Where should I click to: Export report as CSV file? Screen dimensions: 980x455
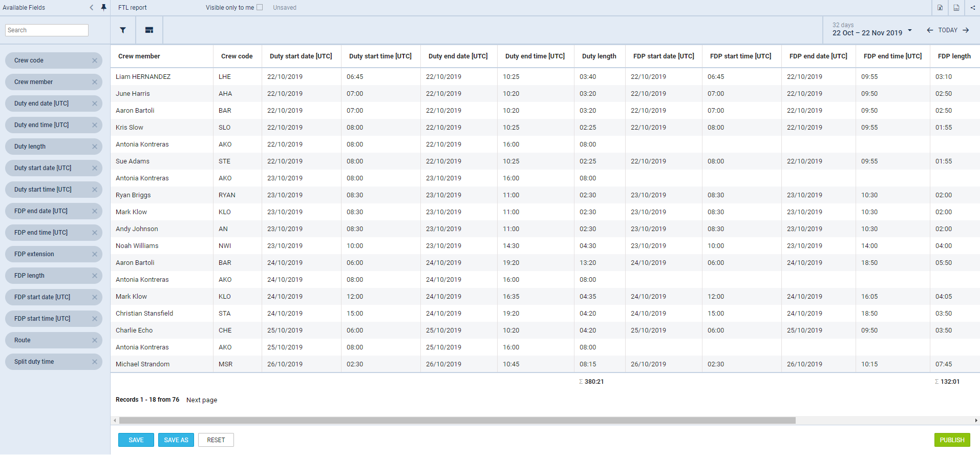point(956,8)
